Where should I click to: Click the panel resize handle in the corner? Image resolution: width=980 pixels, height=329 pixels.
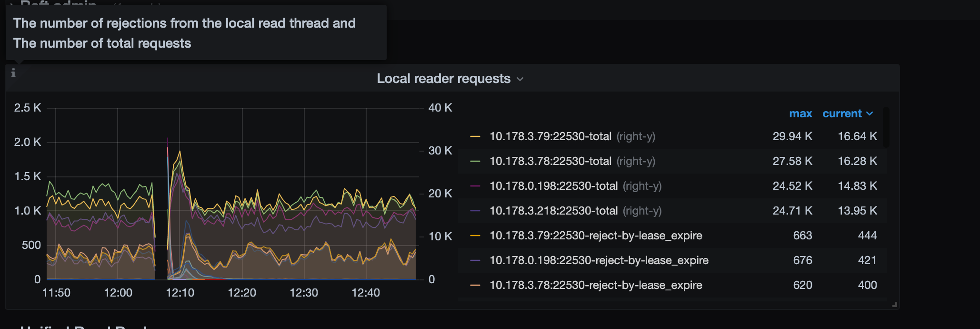(894, 305)
